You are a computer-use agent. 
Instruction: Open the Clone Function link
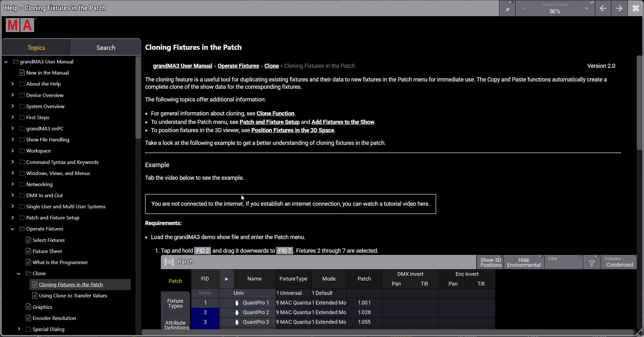[275, 113]
